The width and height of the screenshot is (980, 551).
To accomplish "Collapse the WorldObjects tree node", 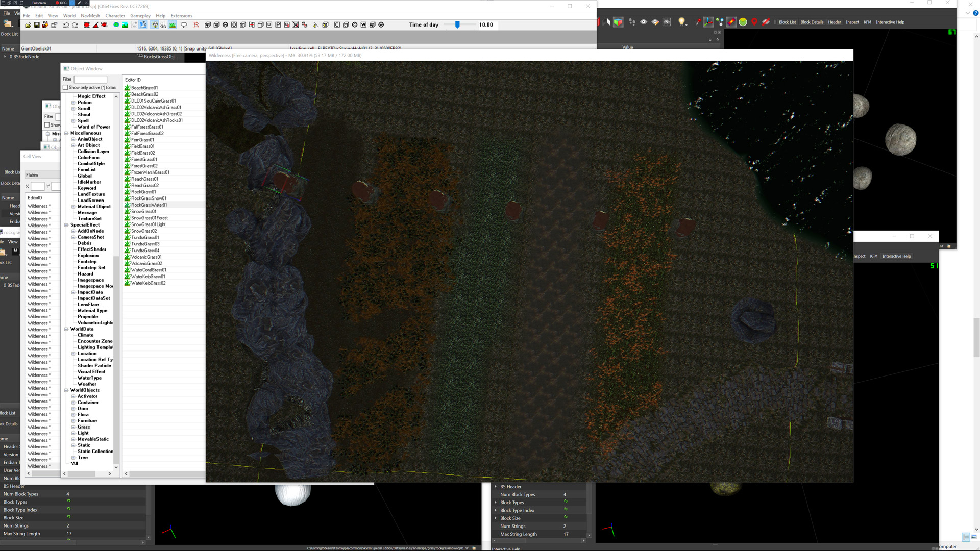I will 66,390.
